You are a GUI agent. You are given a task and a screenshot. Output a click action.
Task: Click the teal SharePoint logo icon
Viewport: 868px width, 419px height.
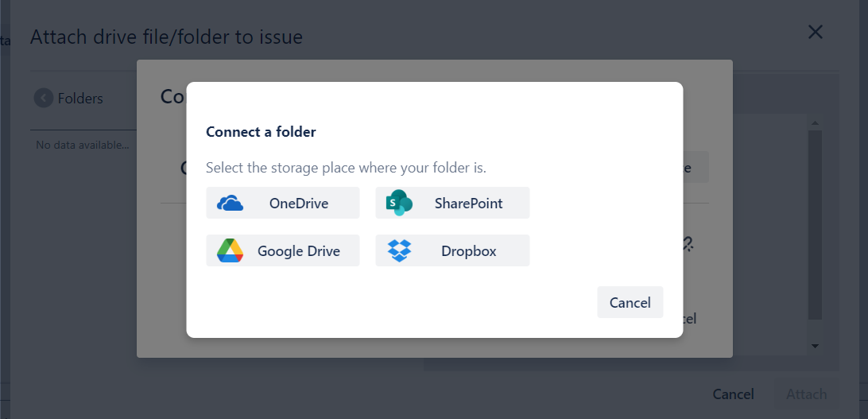[398, 204]
